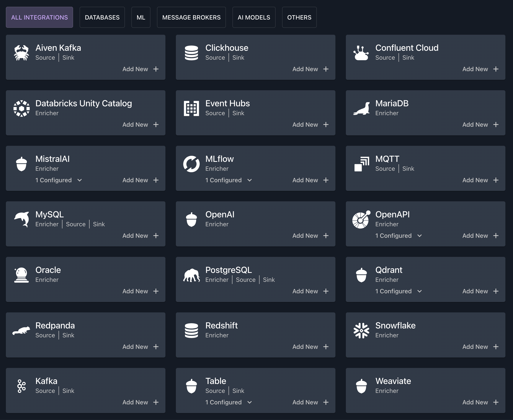Add New Table integration
The width and height of the screenshot is (513, 420).
click(x=310, y=402)
